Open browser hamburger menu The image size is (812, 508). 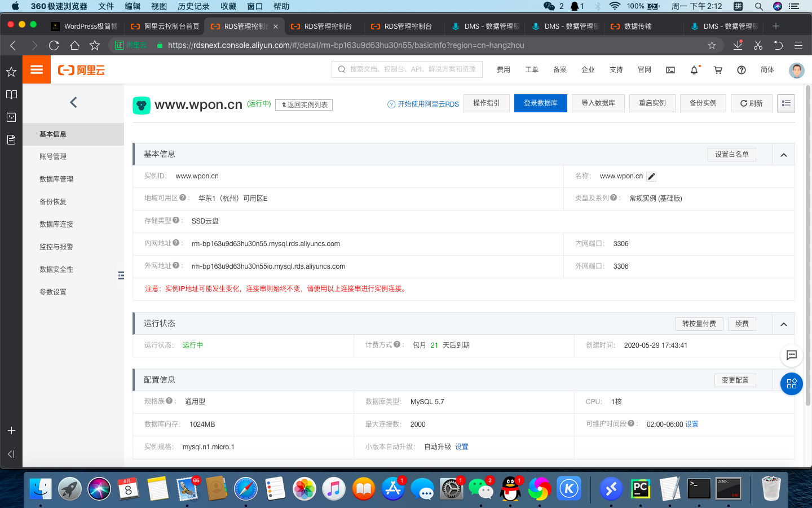pos(798,45)
